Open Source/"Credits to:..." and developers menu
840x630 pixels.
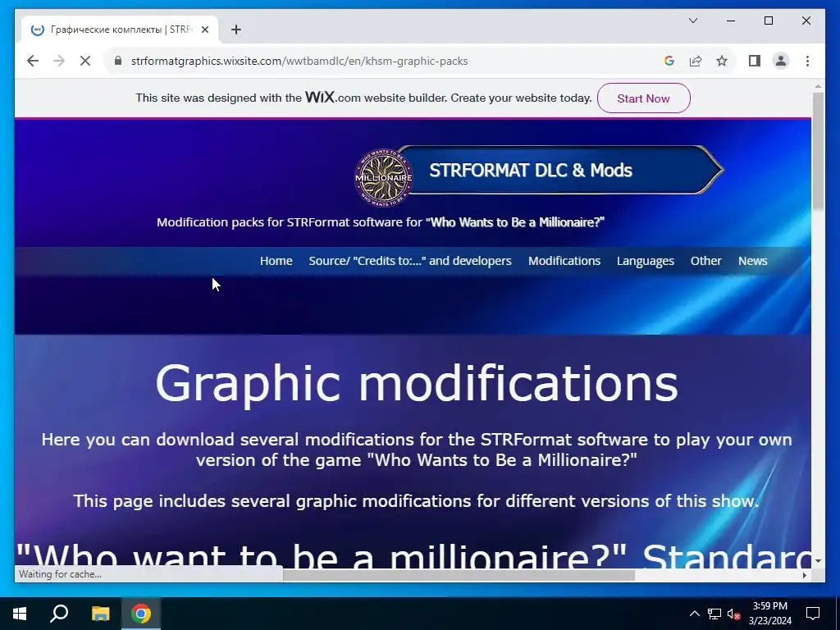coord(410,261)
